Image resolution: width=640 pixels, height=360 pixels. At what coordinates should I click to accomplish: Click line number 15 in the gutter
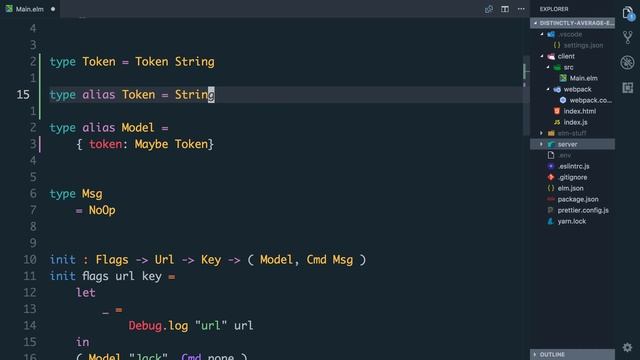(x=23, y=95)
